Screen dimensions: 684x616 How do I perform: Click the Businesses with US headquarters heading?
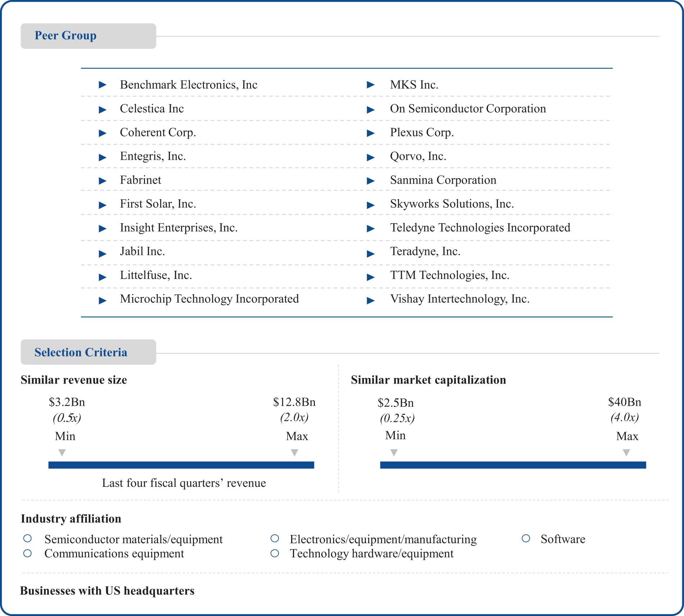pos(107,591)
